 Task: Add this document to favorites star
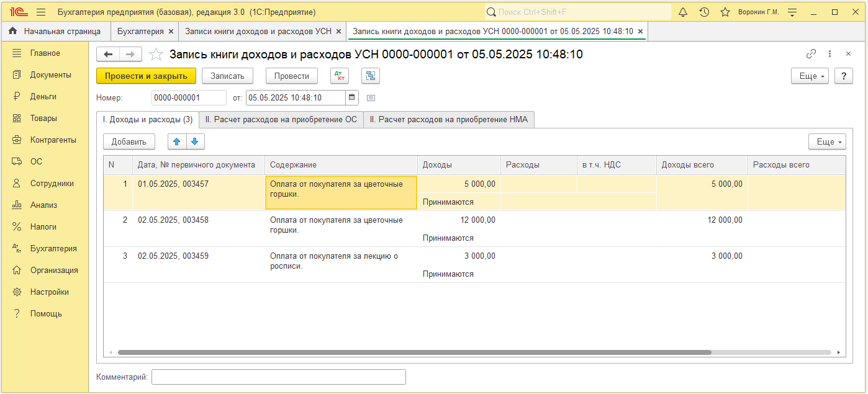[156, 55]
